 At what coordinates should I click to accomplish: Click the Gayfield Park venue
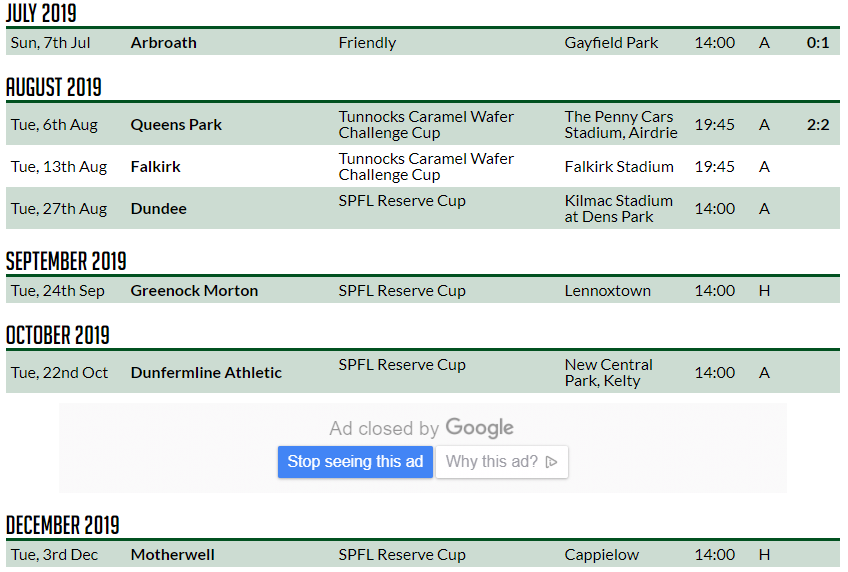pos(611,43)
